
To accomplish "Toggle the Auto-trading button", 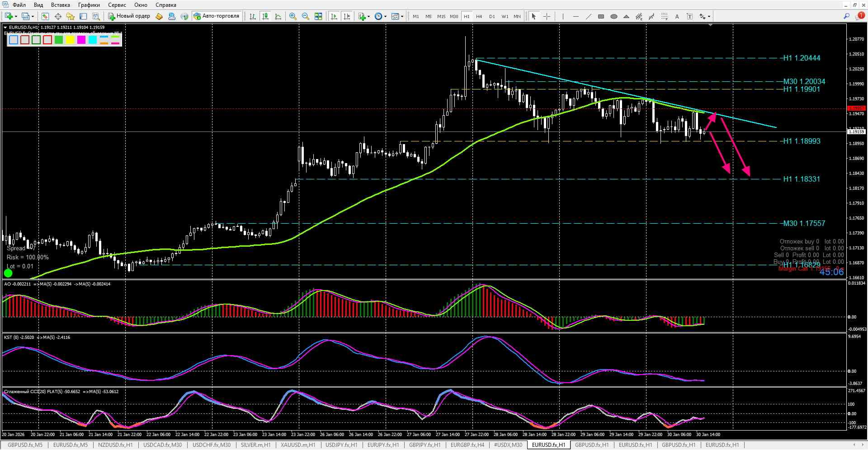I will point(217,16).
